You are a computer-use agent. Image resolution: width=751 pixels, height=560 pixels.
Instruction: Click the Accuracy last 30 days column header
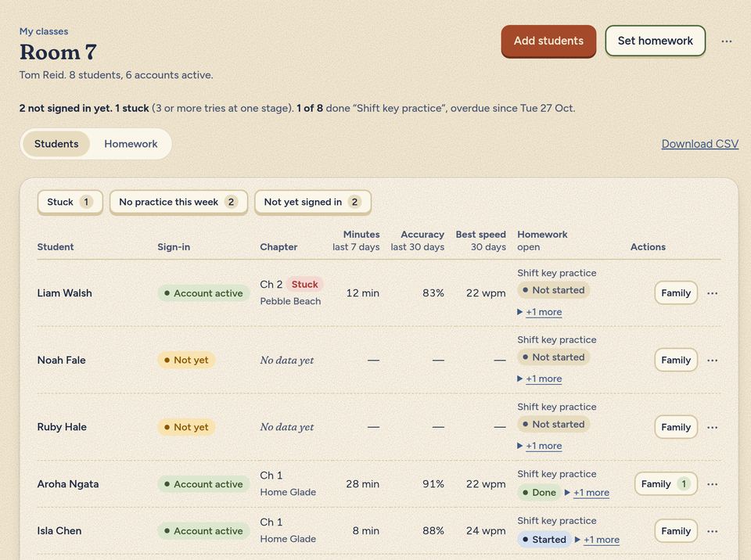coord(417,240)
